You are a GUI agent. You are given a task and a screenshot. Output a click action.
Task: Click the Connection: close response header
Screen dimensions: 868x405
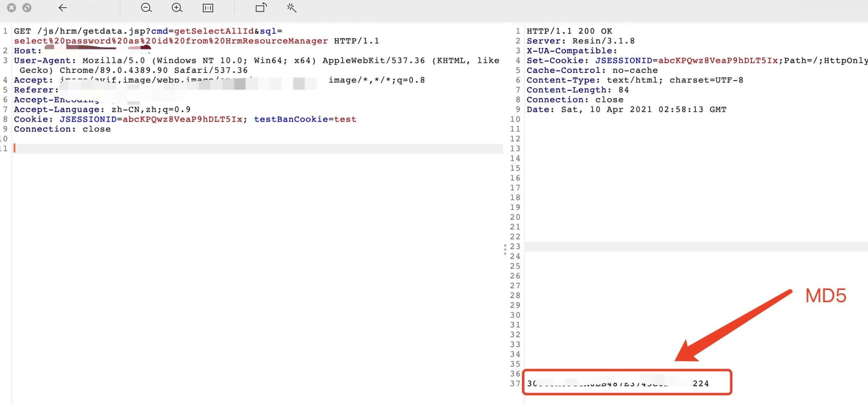575,100
